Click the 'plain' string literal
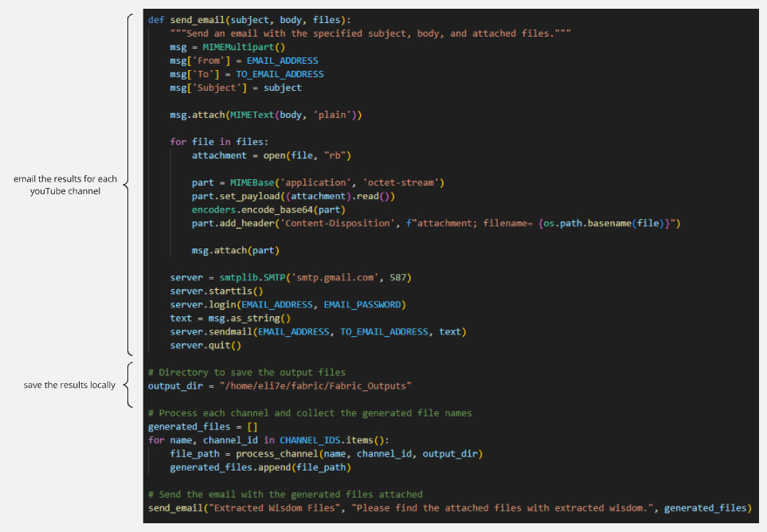The image size is (767, 532). [x=331, y=115]
